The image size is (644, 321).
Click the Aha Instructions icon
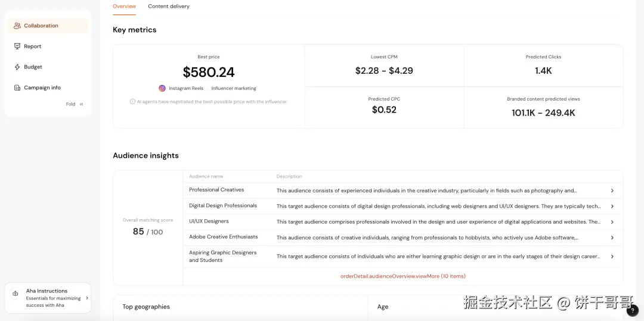point(16,294)
